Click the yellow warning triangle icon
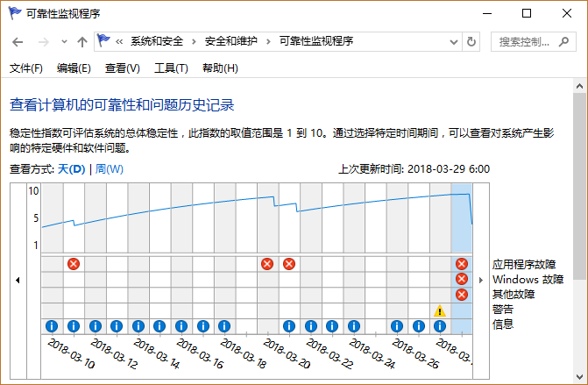This screenshot has height=385, width=588. click(x=440, y=310)
